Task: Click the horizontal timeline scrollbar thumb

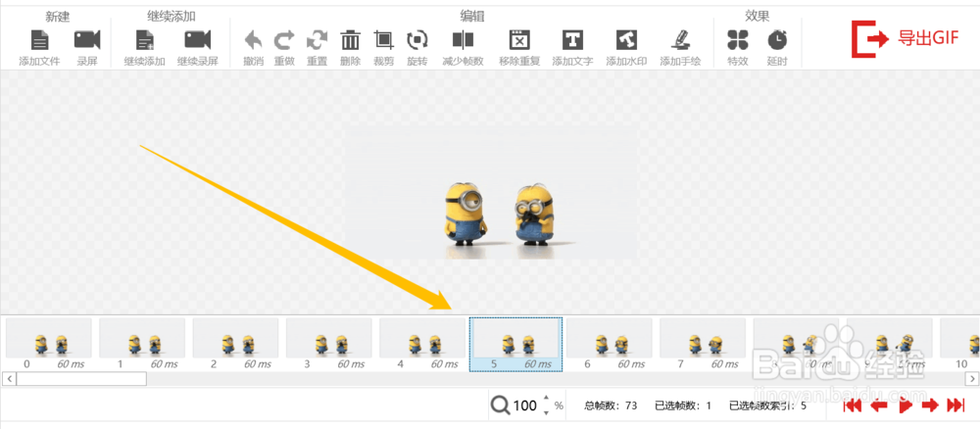Action: coord(81,378)
